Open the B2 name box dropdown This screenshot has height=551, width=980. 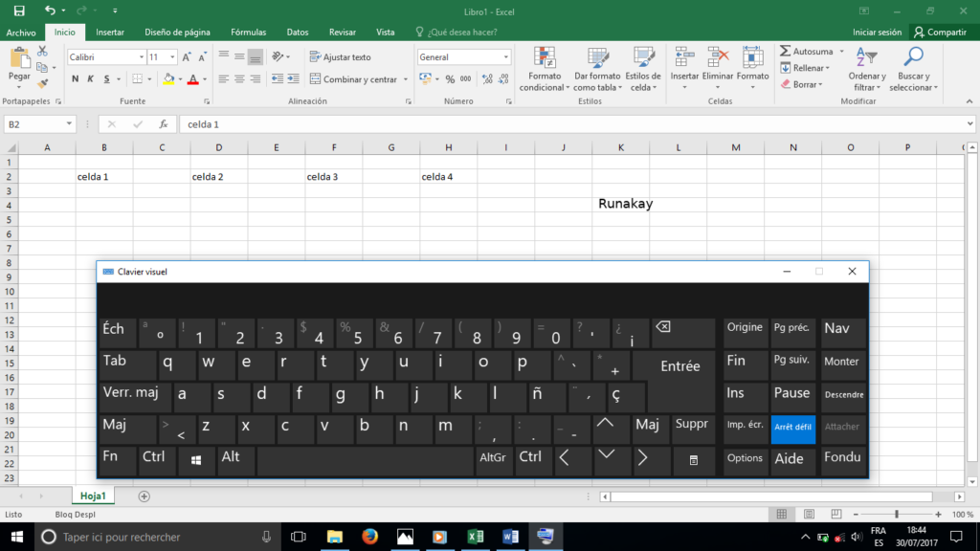[x=69, y=124]
